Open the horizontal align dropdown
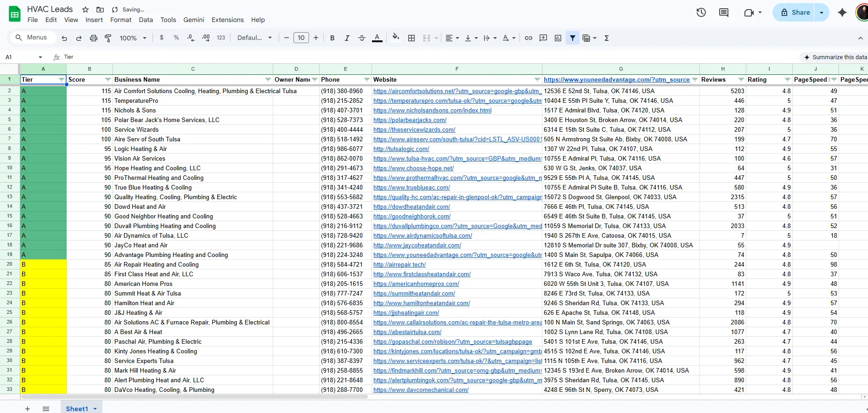Viewport: 868px width, 413px height. tap(452, 38)
